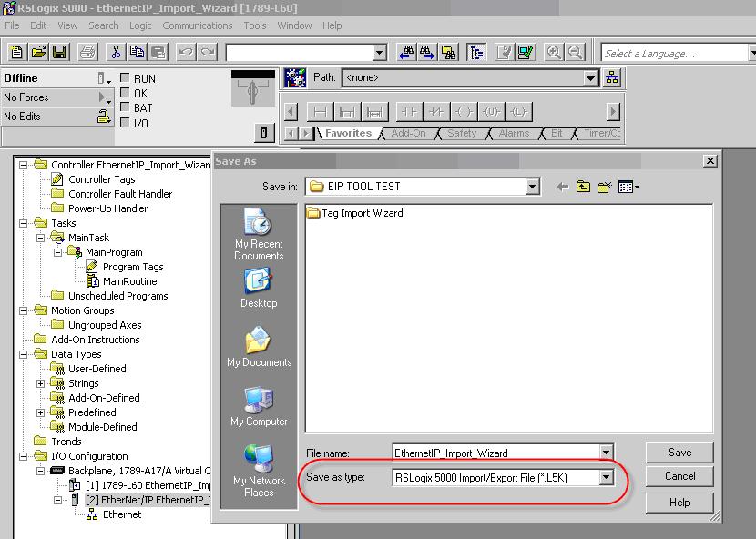Click the Find Next binoculars icon

pos(427,52)
